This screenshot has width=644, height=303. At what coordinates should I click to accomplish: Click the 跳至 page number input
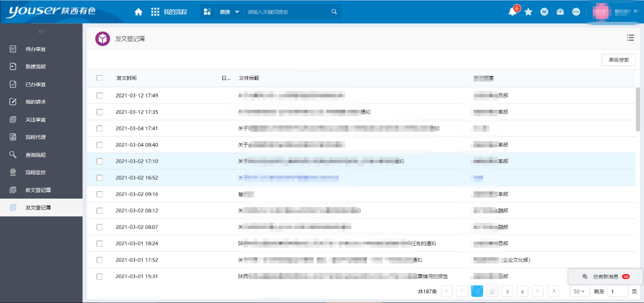coord(618,291)
